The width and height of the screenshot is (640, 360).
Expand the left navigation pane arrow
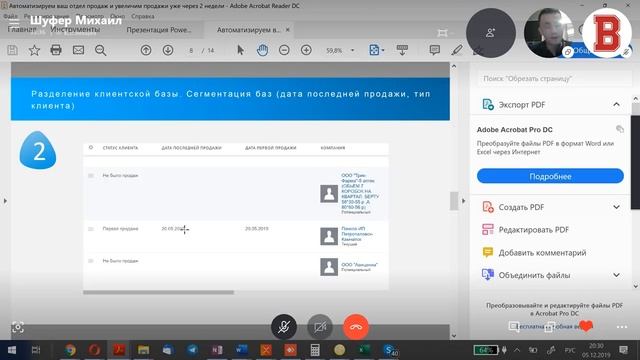[5, 201]
